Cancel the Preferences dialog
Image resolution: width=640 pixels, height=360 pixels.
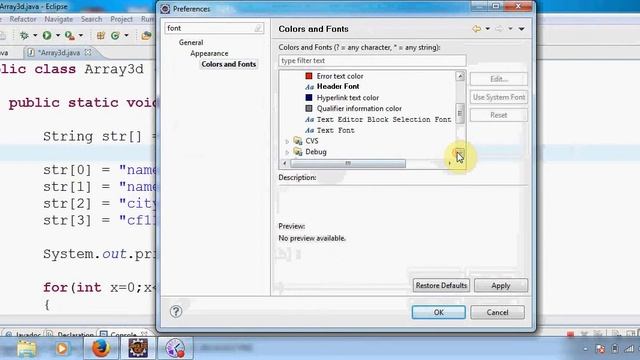click(x=497, y=312)
